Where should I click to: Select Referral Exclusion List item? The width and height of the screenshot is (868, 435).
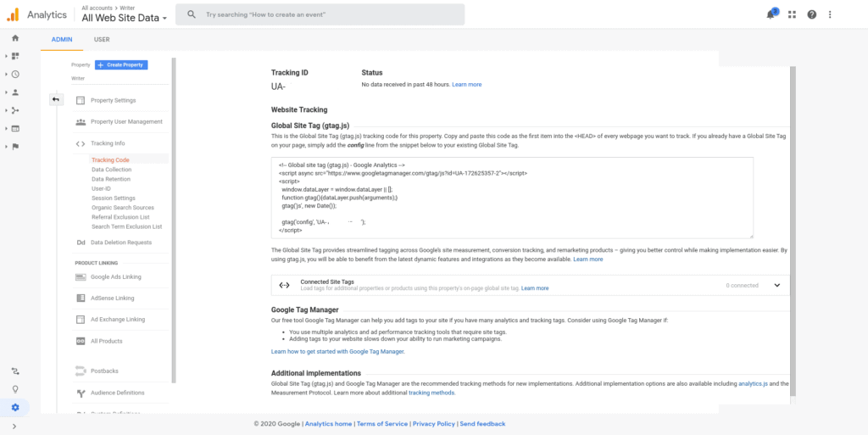[120, 217]
